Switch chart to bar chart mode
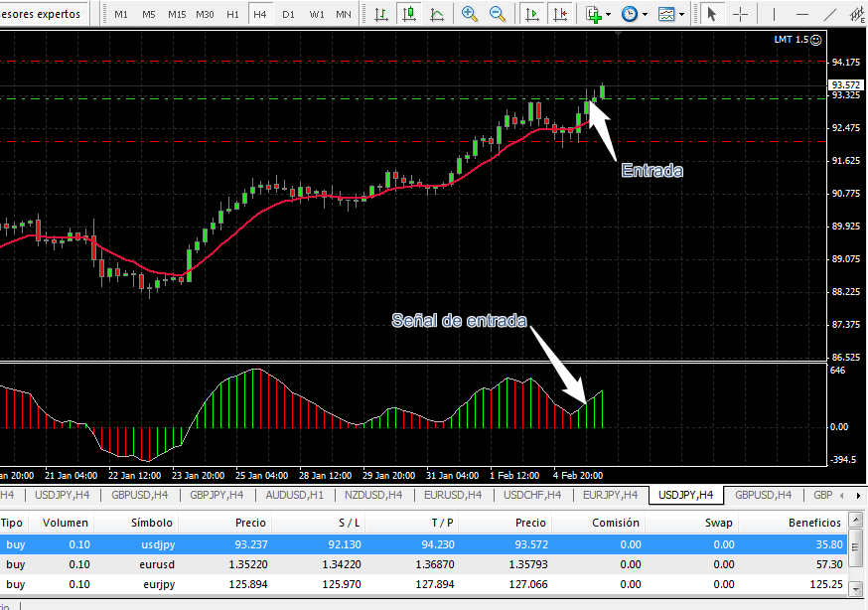This screenshot has height=610, width=868. click(x=380, y=14)
